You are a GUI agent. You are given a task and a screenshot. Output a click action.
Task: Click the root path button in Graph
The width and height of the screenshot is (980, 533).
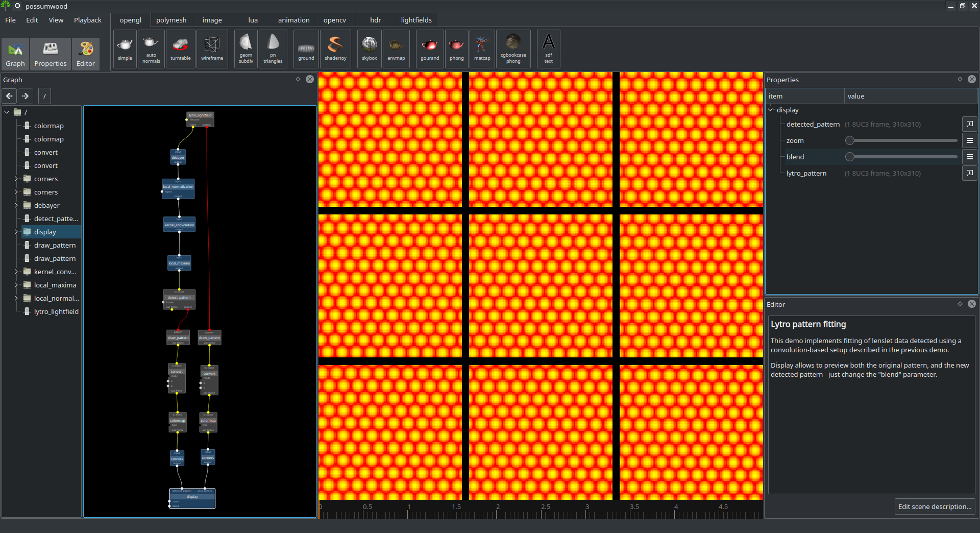coord(44,96)
